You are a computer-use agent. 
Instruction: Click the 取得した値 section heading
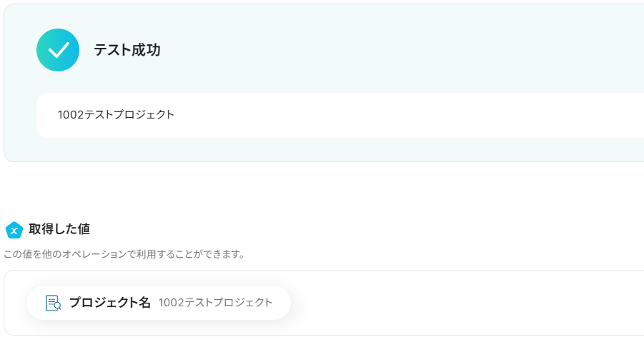(x=59, y=229)
